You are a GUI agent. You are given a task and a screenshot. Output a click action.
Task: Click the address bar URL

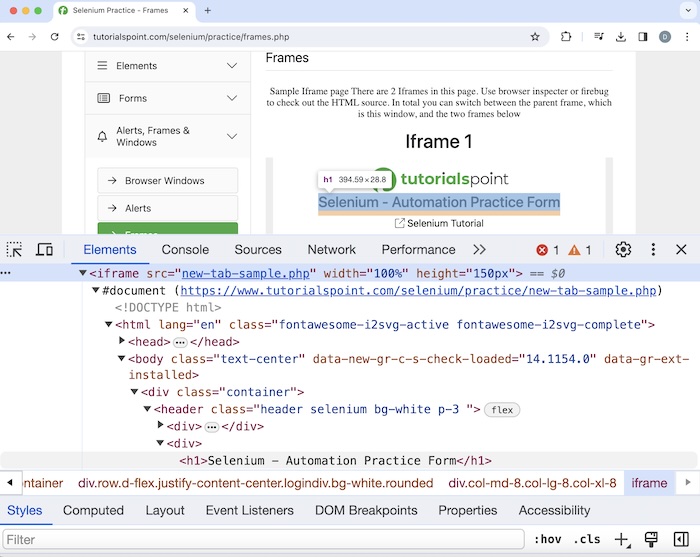click(191, 37)
